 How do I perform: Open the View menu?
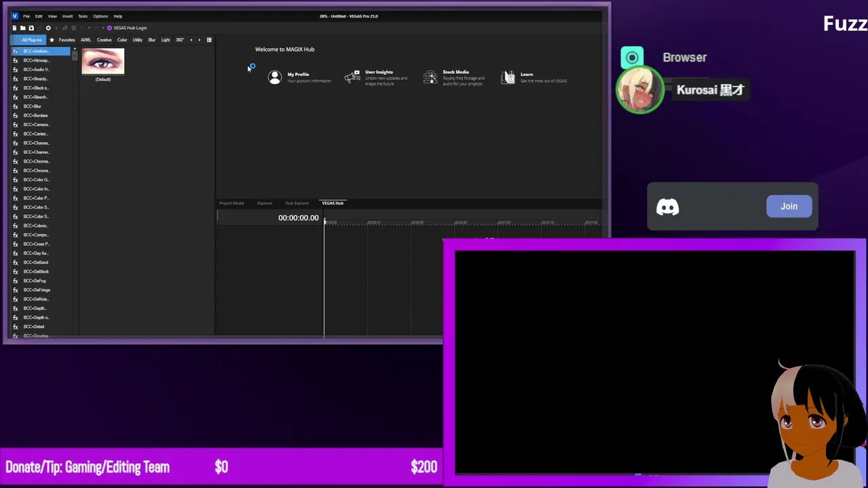pos(52,16)
